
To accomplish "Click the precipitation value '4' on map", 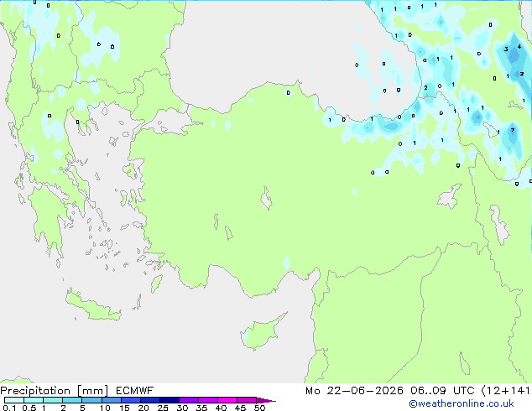I will pos(519,47).
